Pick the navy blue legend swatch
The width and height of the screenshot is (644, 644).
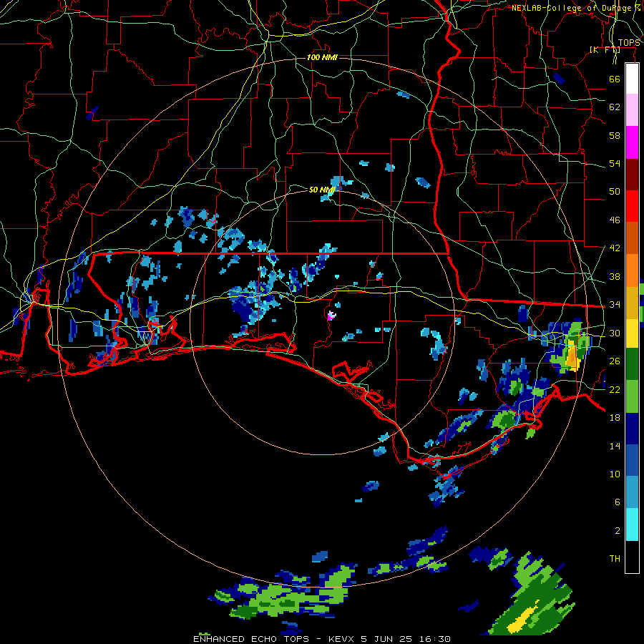point(632,429)
